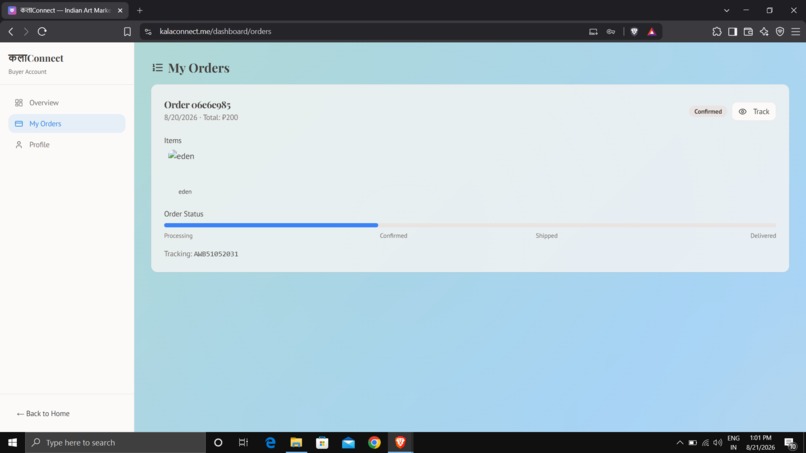Image resolution: width=806 pixels, height=453 pixels.
Task: Open Google Chrome from taskbar
Action: coord(374,442)
